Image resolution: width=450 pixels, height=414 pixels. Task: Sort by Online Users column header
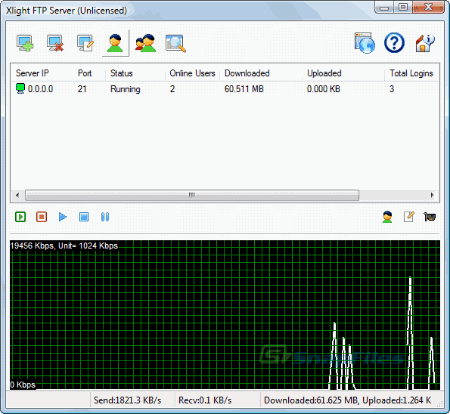(x=192, y=73)
